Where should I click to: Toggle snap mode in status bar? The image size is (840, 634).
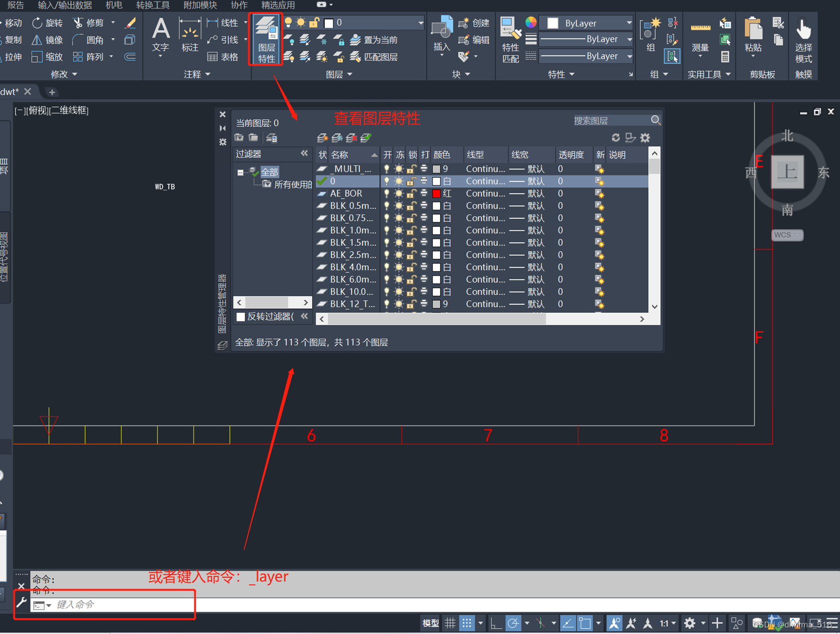click(x=466, y=623)
